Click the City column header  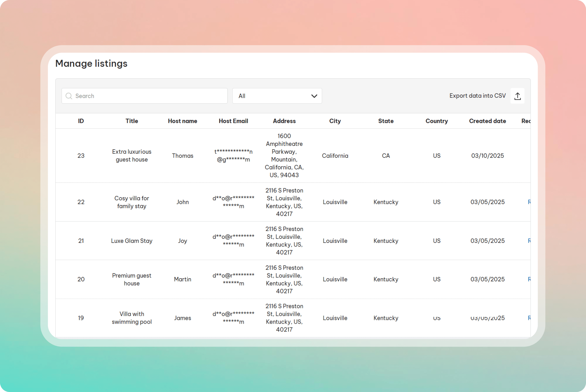pyautogui.click(x=335, y=121)
